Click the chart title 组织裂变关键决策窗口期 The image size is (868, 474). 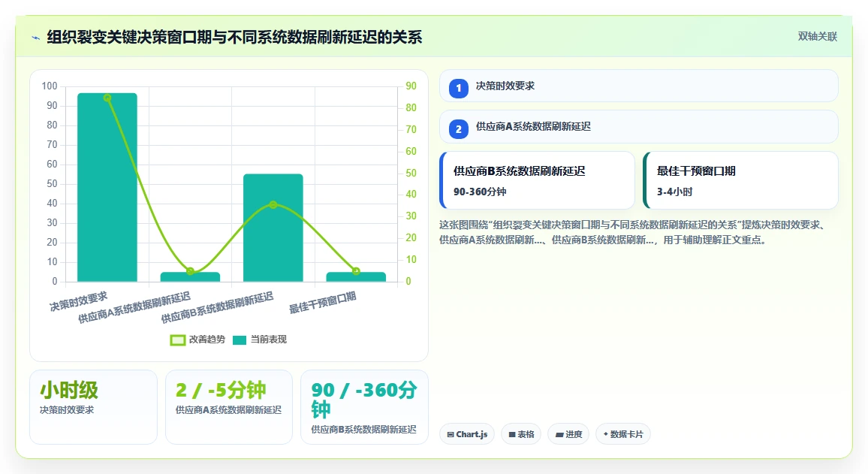click(234, 37)
